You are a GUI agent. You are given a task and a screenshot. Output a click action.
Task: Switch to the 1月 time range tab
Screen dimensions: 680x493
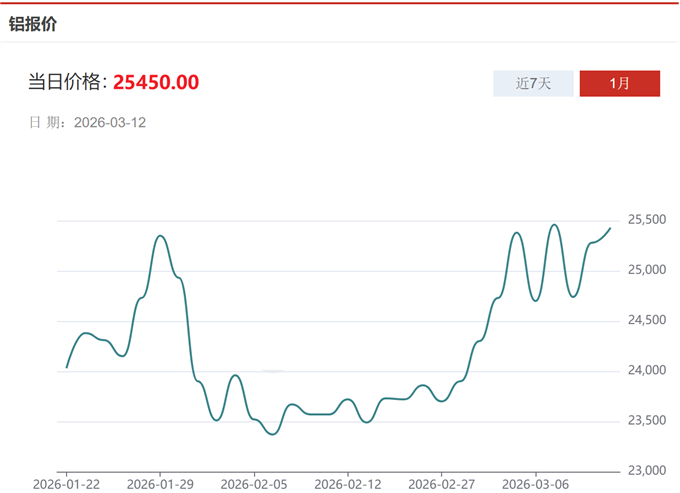(619, 84)
